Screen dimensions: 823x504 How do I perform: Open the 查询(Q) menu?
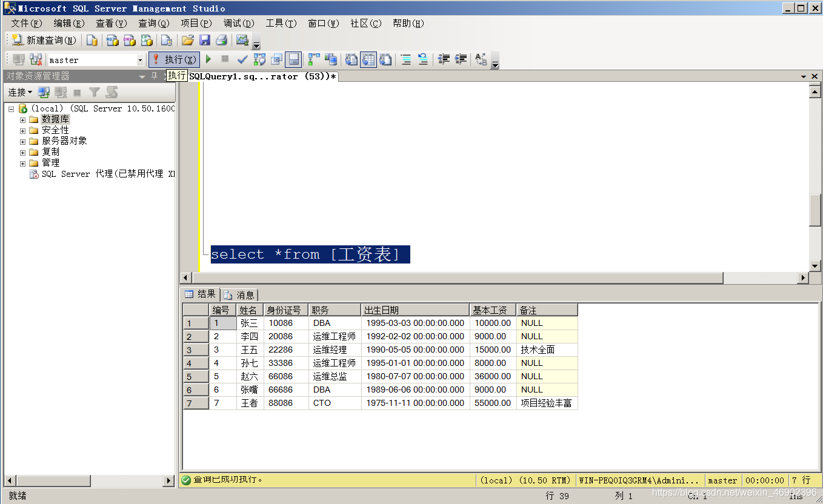154,23
